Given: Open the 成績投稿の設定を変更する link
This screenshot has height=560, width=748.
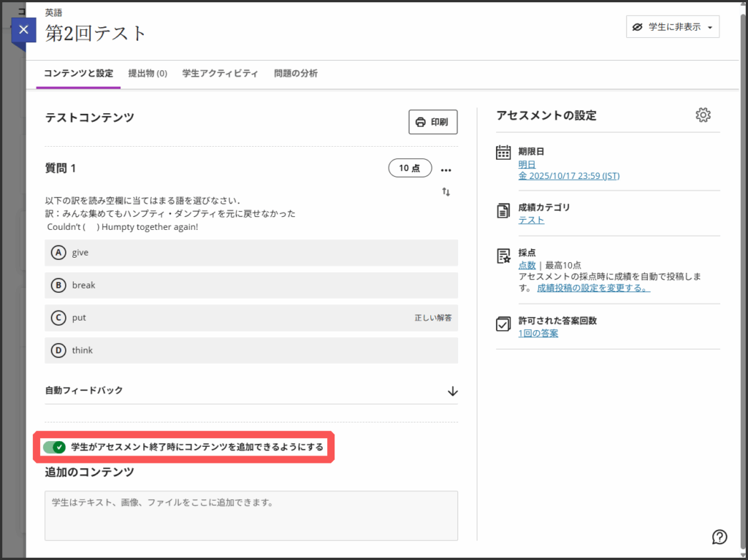Looking at the screenshot, I should [593, 288].
